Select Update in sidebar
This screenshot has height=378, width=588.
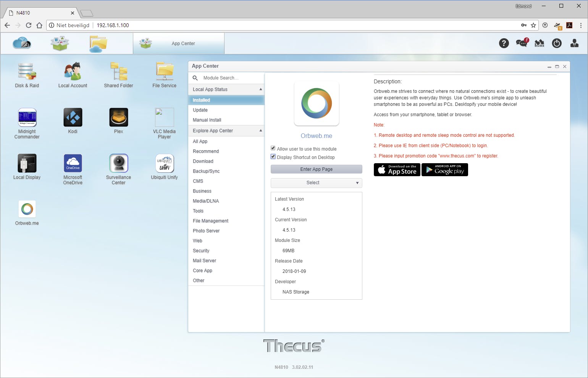226,110
